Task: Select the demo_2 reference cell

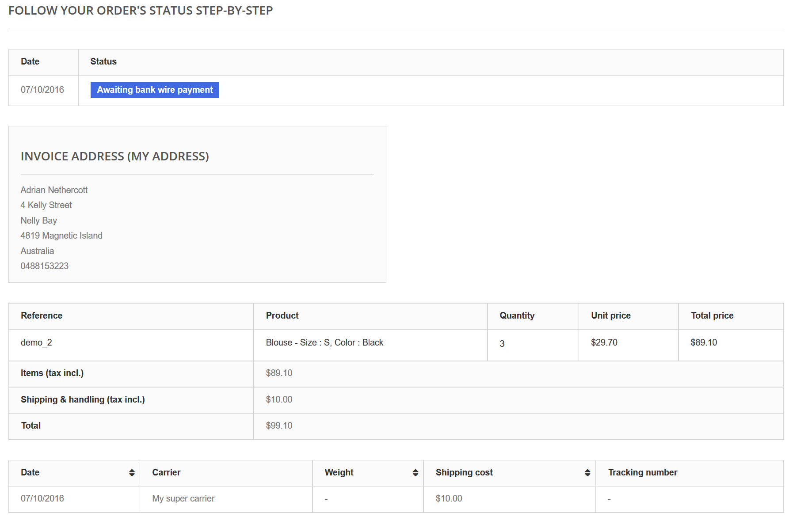Action: pyautogui.click(x=36, y=342)
